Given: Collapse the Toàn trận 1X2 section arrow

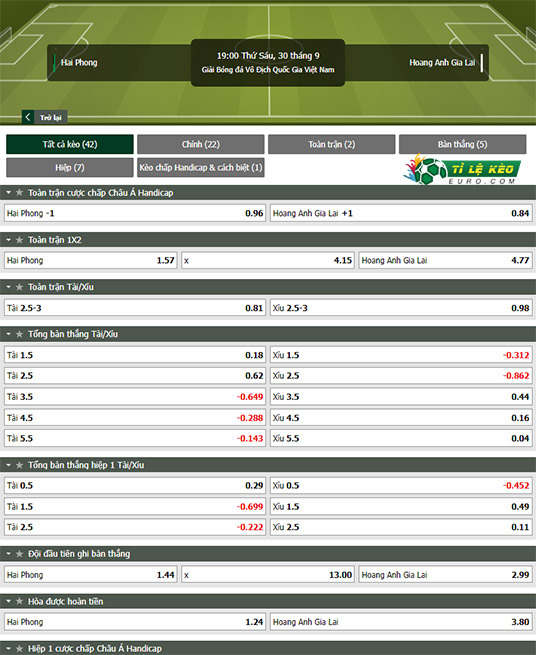Looking at the screenshot, I should (x=8, y=240).
